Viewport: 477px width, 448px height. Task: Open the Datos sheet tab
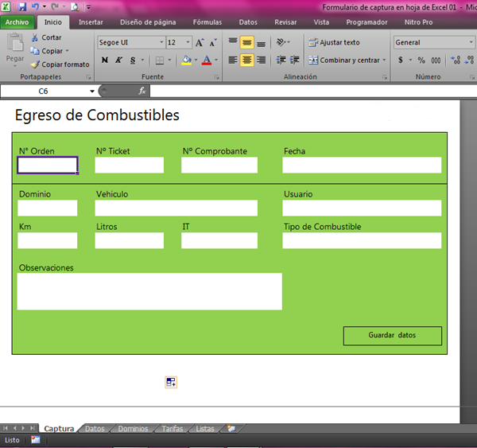click(95, 429)
